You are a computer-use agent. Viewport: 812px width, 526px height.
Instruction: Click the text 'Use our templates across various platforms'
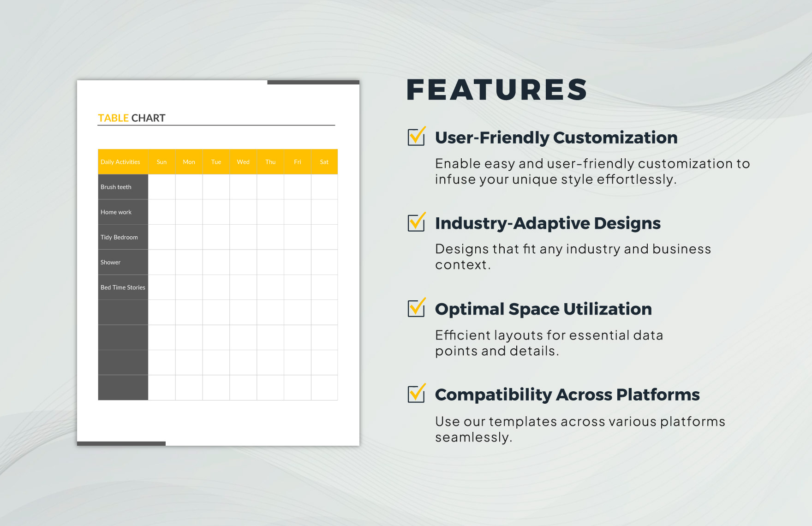pyautogui.click(x=580, y=422)
